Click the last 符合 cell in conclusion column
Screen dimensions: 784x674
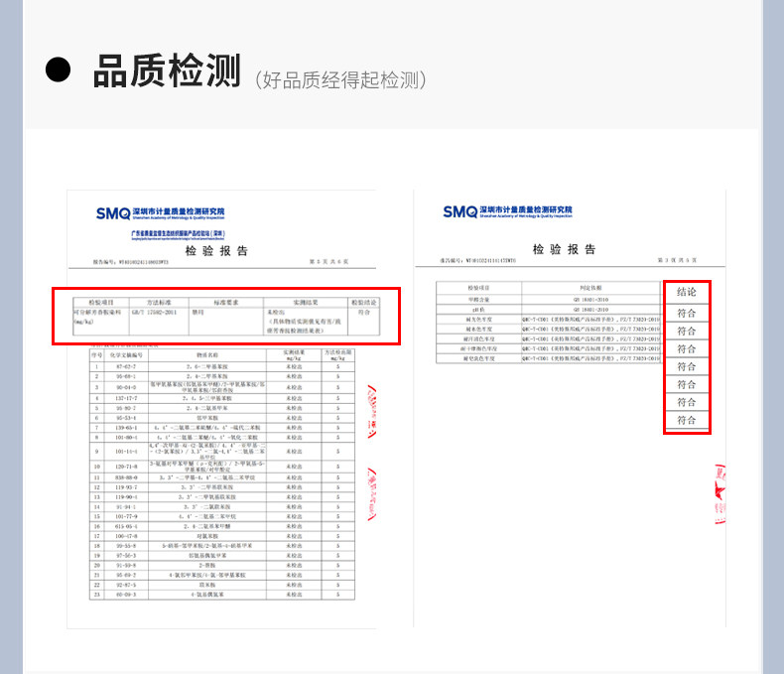pyautogui.click(x=687, y=420)
